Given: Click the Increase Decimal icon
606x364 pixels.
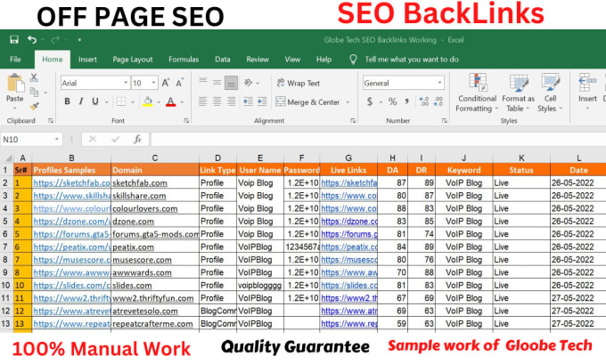Looking at the screenshot, I should pyautogui.click(x=424, y=101).
